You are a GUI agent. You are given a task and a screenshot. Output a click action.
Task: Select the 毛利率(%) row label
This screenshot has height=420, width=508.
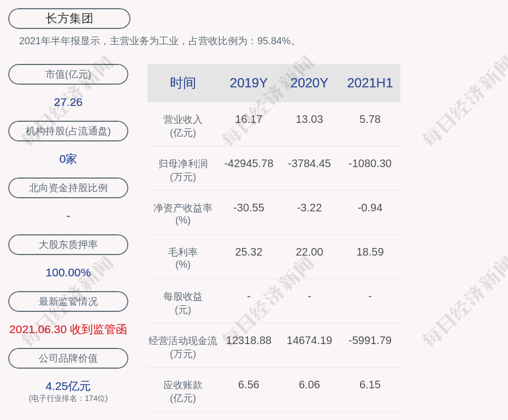183,258
